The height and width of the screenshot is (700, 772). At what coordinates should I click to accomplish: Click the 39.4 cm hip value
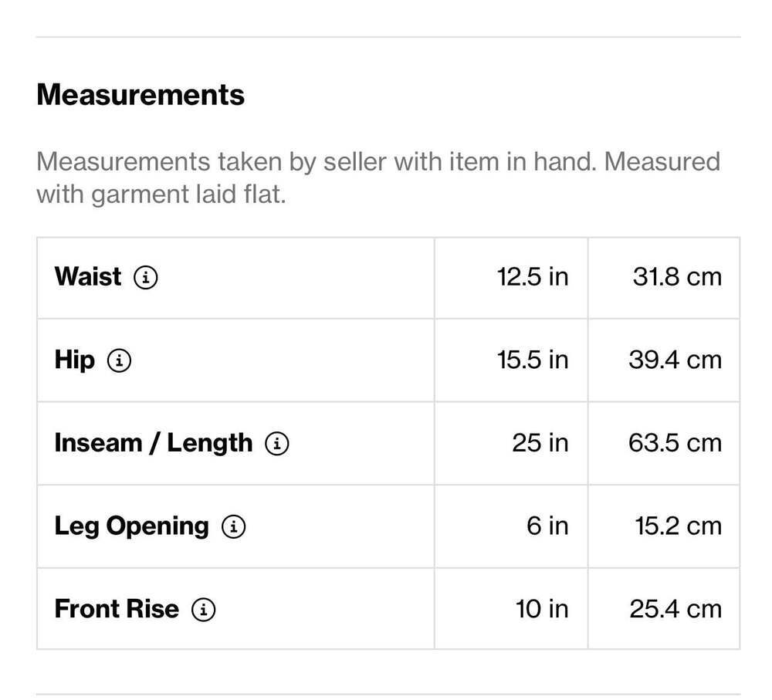click(675, 360)
